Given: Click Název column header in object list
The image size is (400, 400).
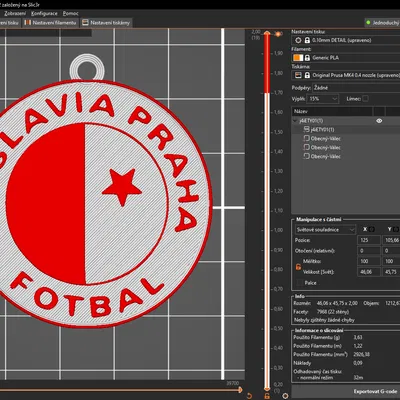Looking at the screenshot, I should tap(332, 111).
